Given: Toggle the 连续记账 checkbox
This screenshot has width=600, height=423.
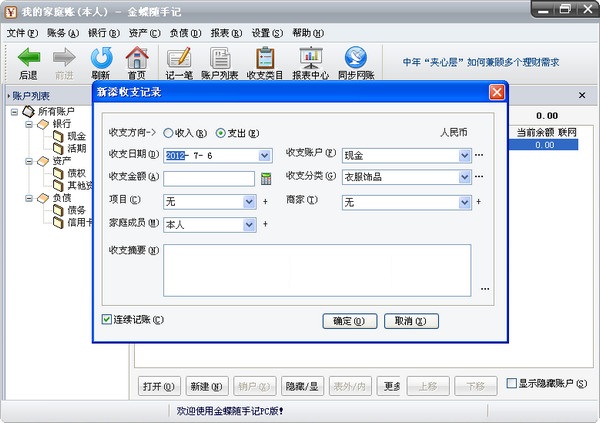Looking at the screenshot, I should point(108,320).
